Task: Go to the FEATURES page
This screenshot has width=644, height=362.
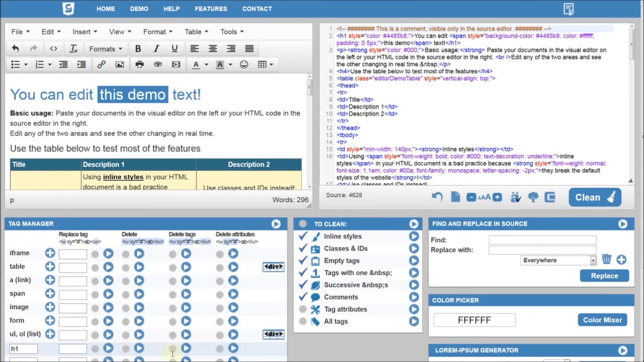Action: [x=211, y=9]
